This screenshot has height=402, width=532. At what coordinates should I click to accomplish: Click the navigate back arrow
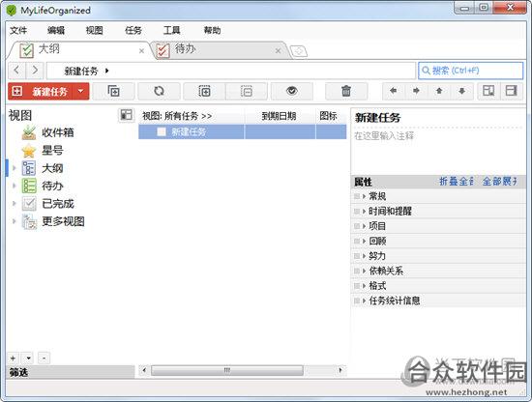[x=17, y=71]
